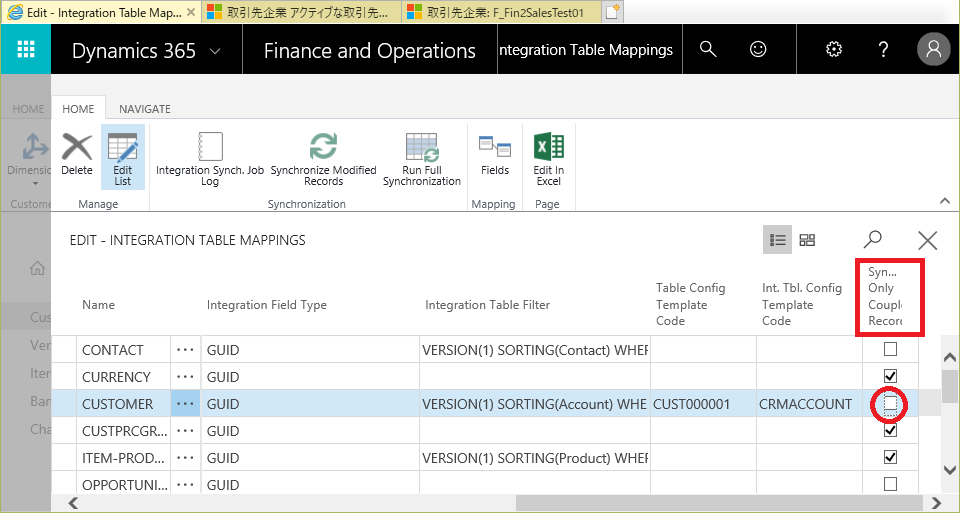The height and width of the screenshot is (513, 960).
Task: Uncheck CUSTPRCGR row coupled records checkbox
Action: 890,430
